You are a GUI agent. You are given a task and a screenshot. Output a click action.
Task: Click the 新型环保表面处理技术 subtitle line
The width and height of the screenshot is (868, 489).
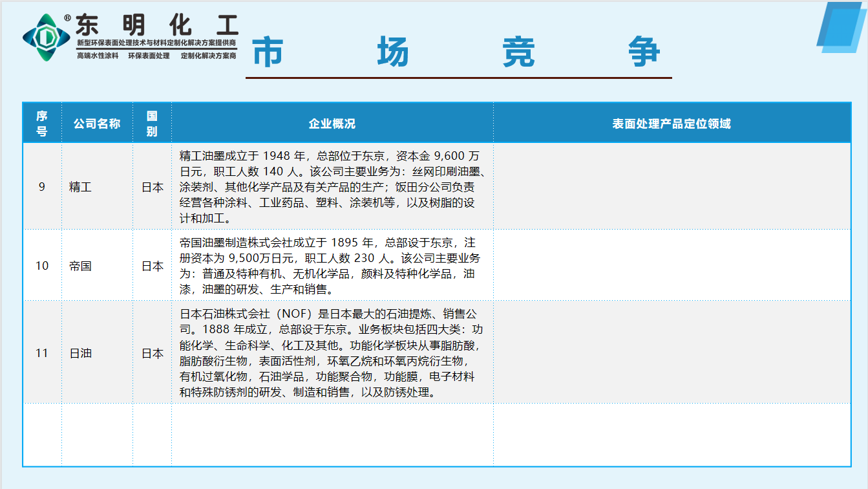tap(156, 43)
